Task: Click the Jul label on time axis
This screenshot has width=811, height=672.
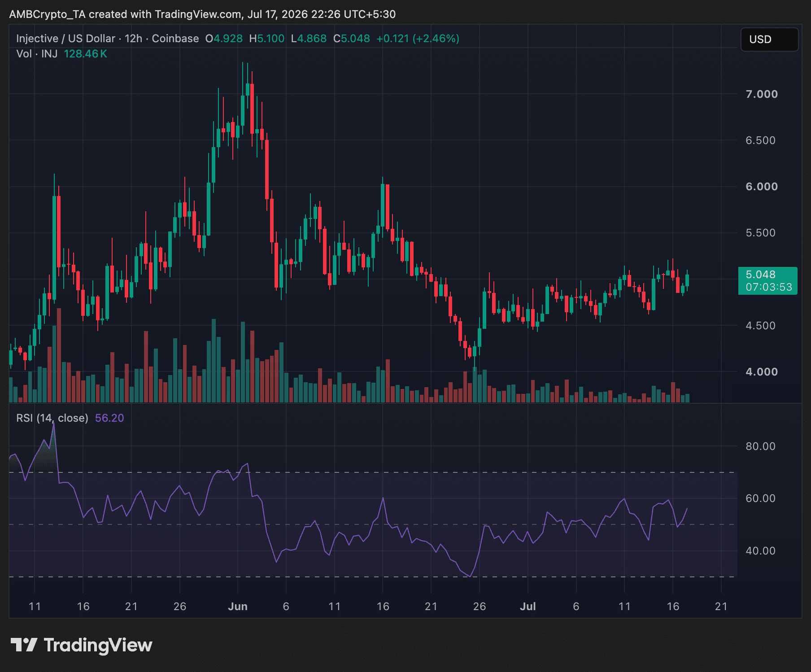Action: click(x=528, y=607)
